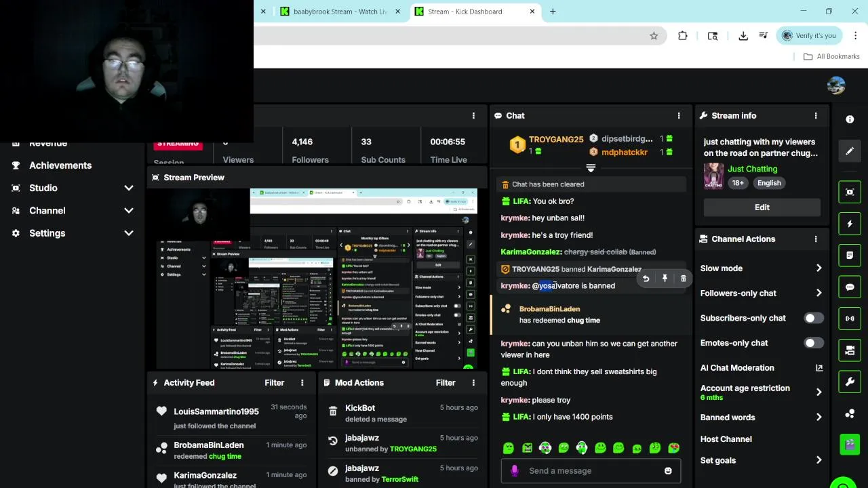Toggle the notes mod actions panel icon
The height and width of the screenshot is (488, 868).
(x=850, y=256)
